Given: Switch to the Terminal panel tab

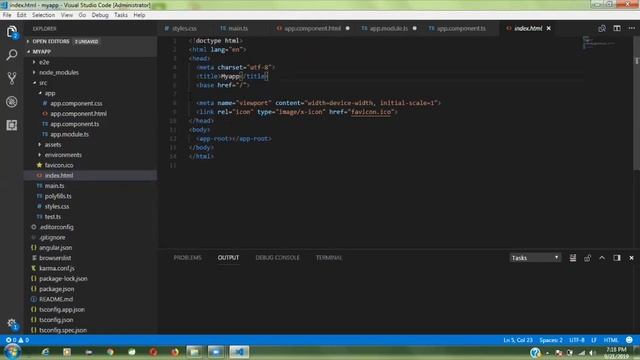Looking at the screenshot, I should tap(329, 258).
